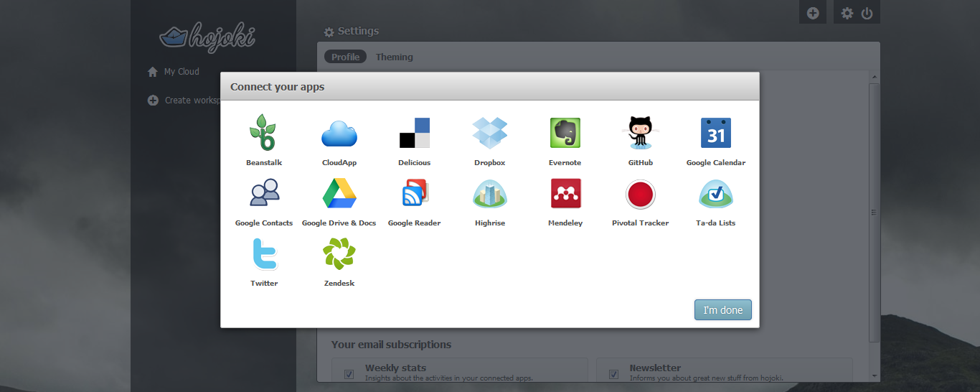
Task: Select the CloudApp icon
Action: (x=339, y=134)
